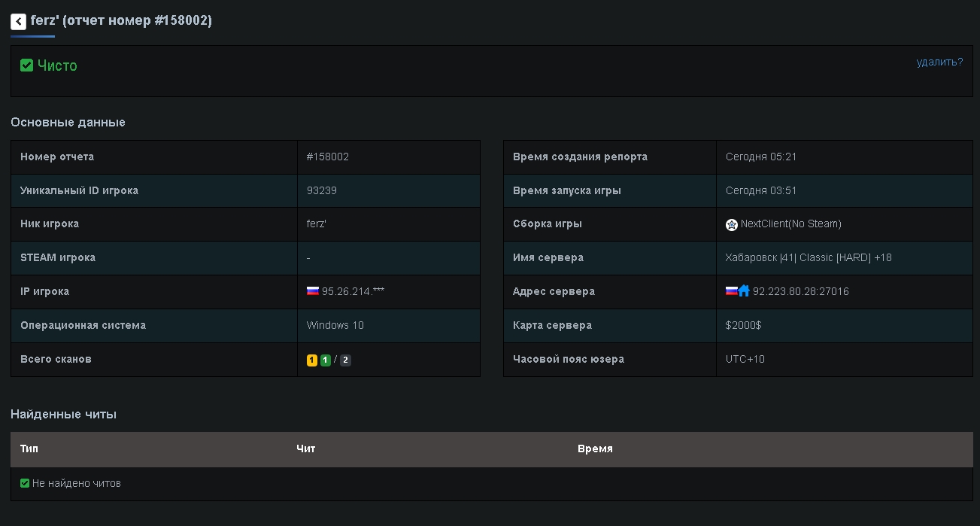Click the "удалить?" link
The width and height of the screenshot is (980, 526).
pos(939,62)
